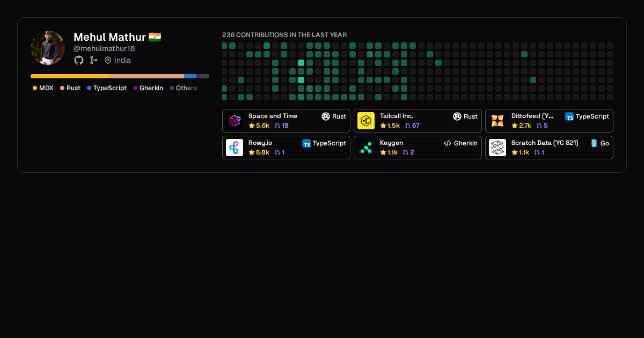
Task: Click the pull request icon on Tailcall card
Action: point(407,126)
